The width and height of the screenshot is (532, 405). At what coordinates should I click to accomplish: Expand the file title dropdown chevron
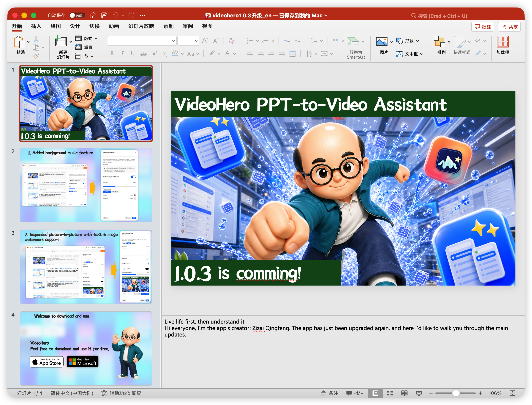326,15
